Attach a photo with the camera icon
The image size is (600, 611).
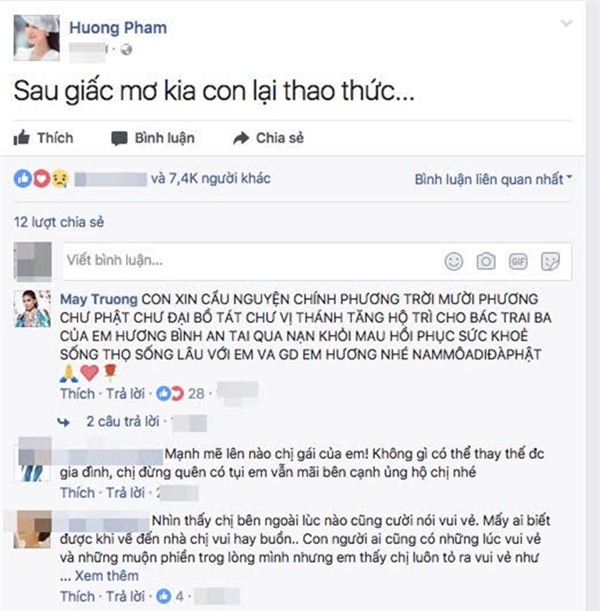pos(486,261)
